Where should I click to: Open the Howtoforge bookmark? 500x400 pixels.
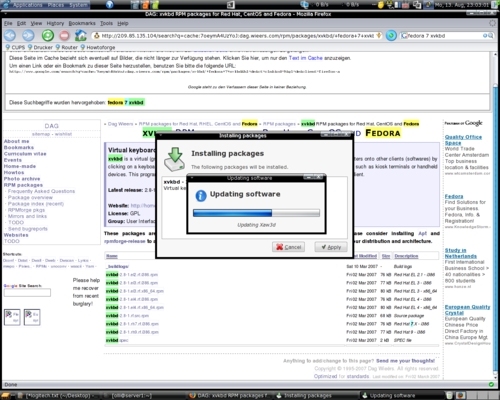(98, 47)
